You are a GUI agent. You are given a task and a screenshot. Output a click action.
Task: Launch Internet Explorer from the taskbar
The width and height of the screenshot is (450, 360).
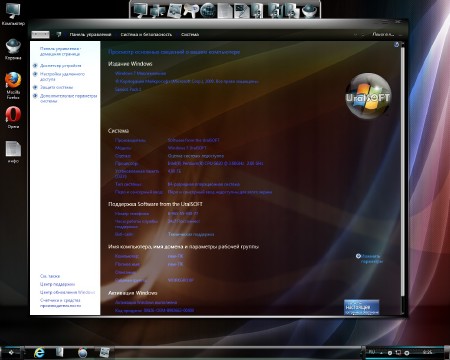[39, 352]
